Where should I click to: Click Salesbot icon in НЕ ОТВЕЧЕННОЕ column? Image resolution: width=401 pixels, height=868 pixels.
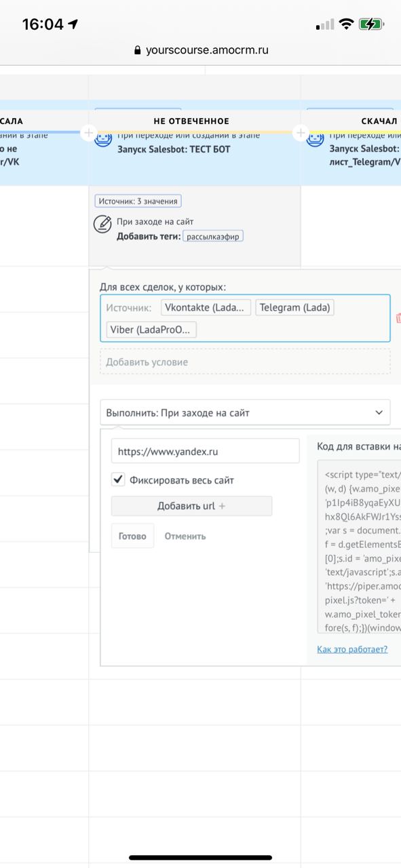[x=102, y=140]
